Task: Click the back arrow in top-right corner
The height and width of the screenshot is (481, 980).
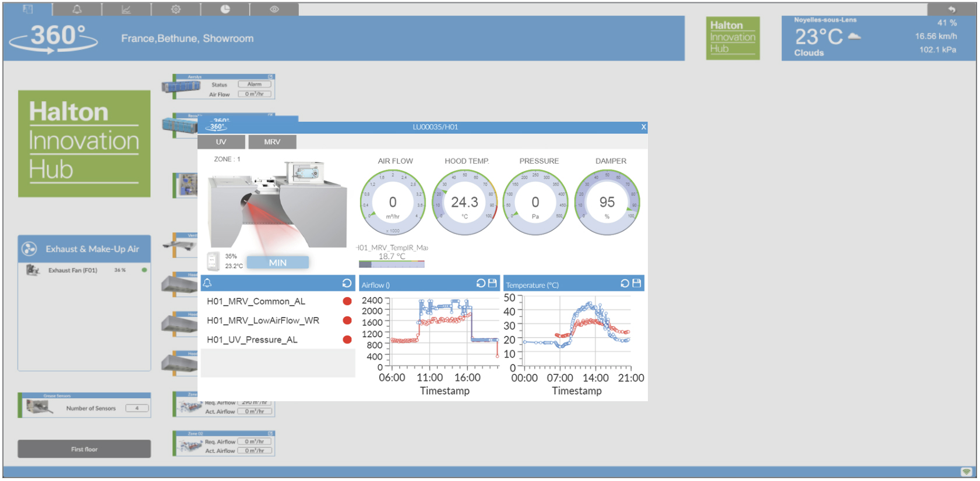Action: tap(951, 9)
